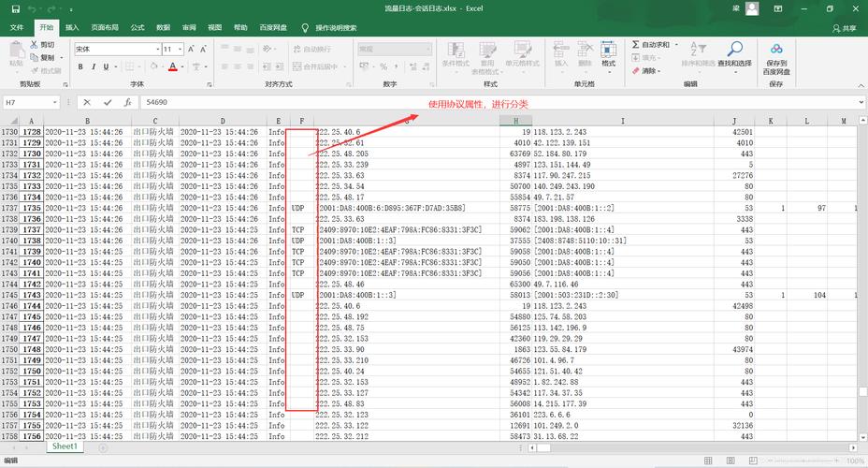The height and width of the screenshot is (468, 868).
Task: Add a new sheet with the plus button
Action: pyautogui.click(x=103, y=447)
